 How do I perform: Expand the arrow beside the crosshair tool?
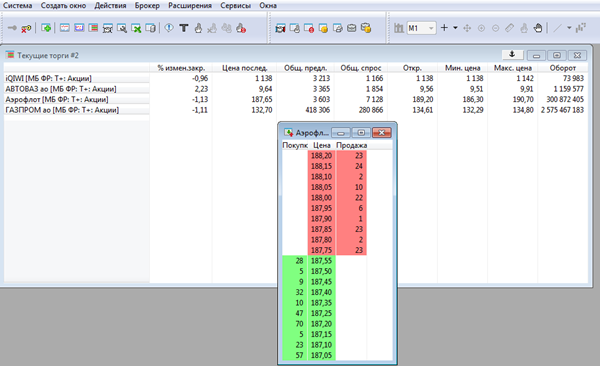coord(455,28)
